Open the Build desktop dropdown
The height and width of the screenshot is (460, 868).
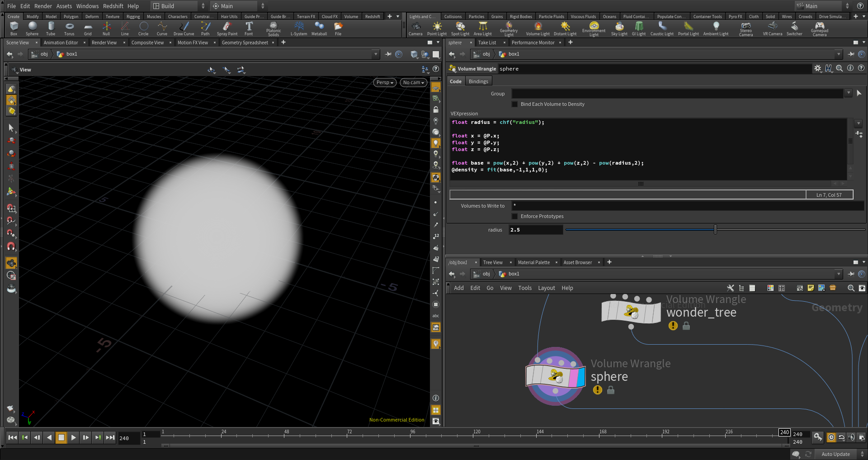tap(179, 6)
